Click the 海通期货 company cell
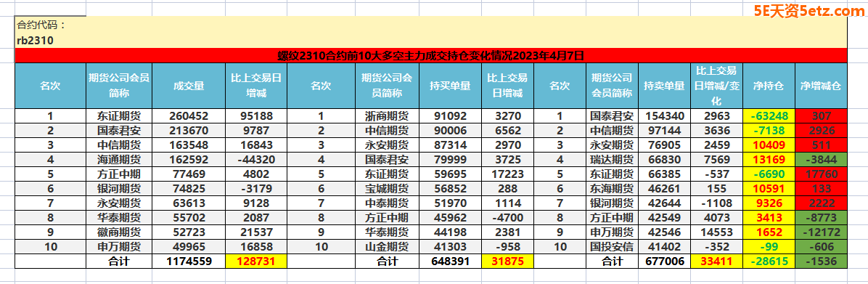Viewport: 868px width, 284px height. [x=119, y=160]
